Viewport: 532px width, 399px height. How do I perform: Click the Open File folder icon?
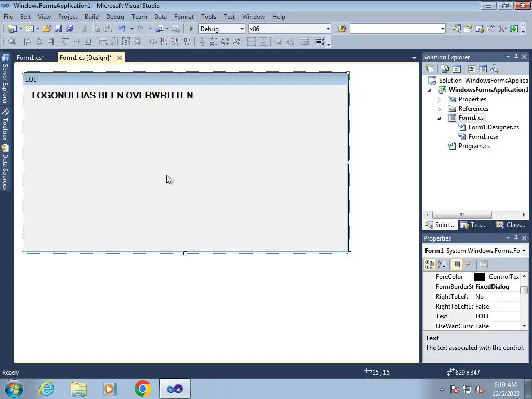tap(46, 29)
